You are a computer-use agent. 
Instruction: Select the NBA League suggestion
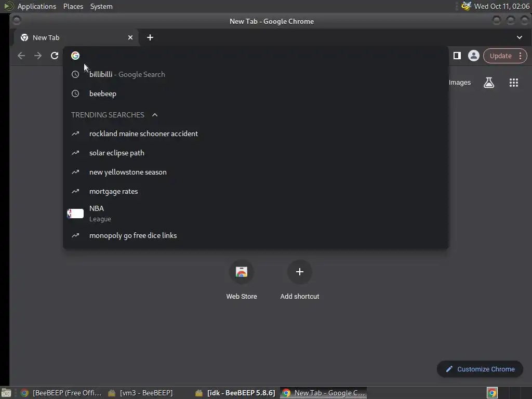[x=256, y=214]
